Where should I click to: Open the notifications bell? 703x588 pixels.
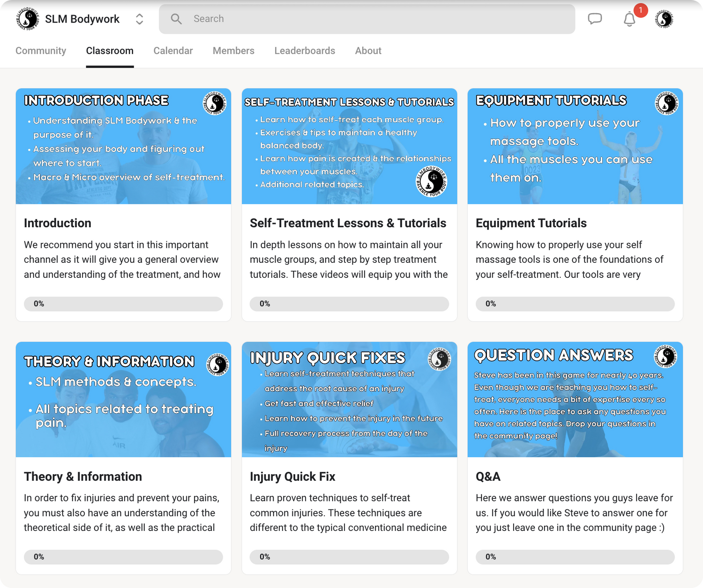[x=629, y=19]
